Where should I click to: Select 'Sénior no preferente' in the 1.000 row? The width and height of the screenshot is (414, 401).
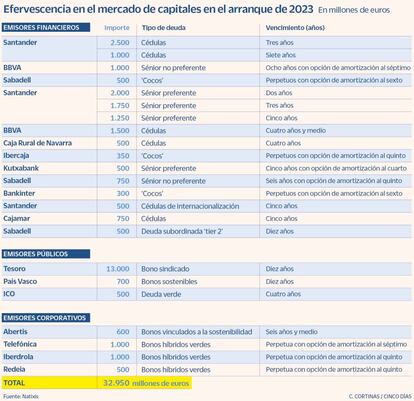point(173,68)
